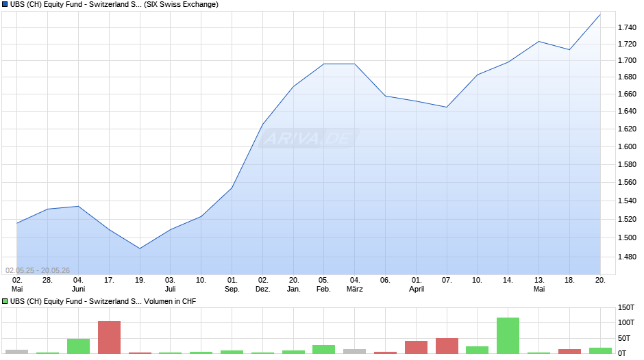Click the tallest green volume bar at 14.
The image size is (644, 360).
point(508,335)
